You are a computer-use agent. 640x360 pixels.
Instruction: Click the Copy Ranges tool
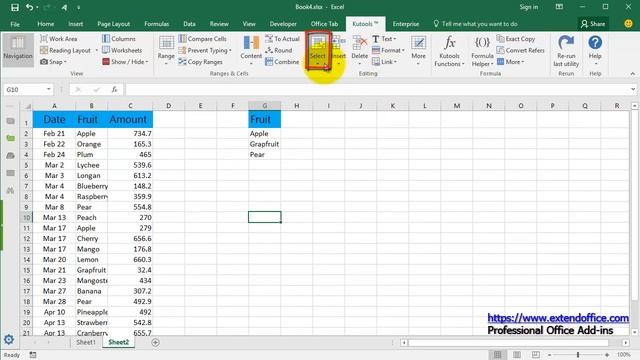click(x=200, y=62)
